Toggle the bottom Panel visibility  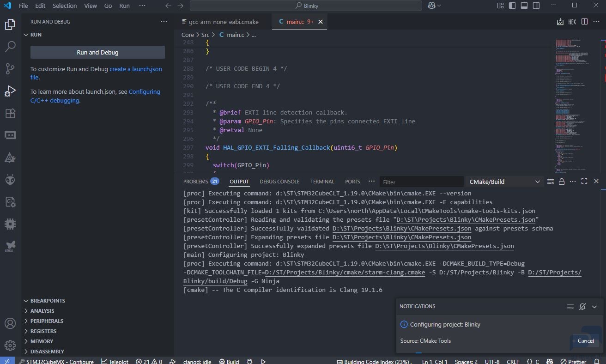524,6
